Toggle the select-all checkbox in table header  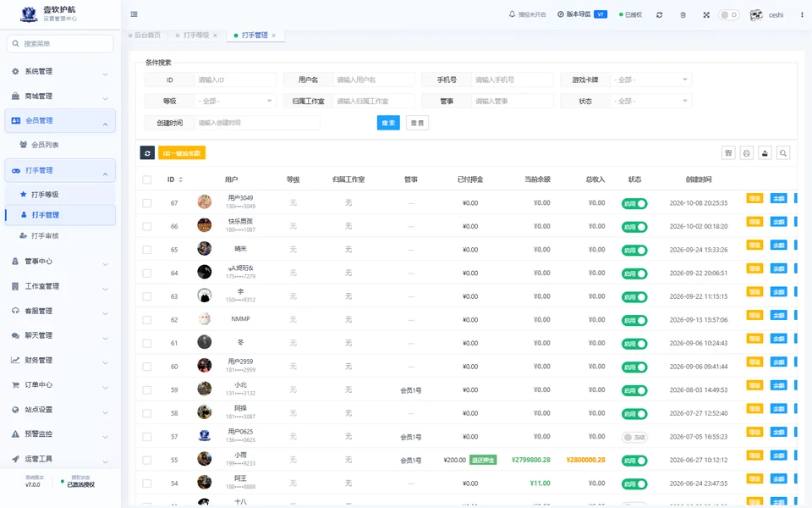147,179
